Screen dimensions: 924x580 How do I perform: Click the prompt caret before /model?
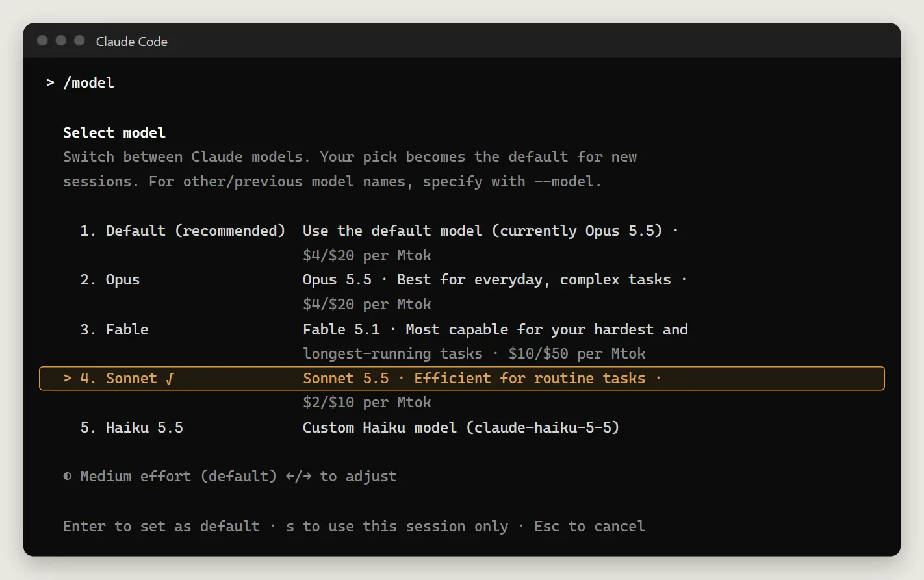click(x=50, y=83)
